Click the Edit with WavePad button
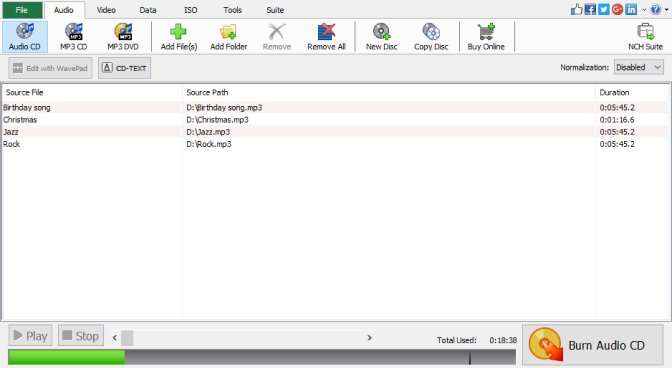 point(51,68)
